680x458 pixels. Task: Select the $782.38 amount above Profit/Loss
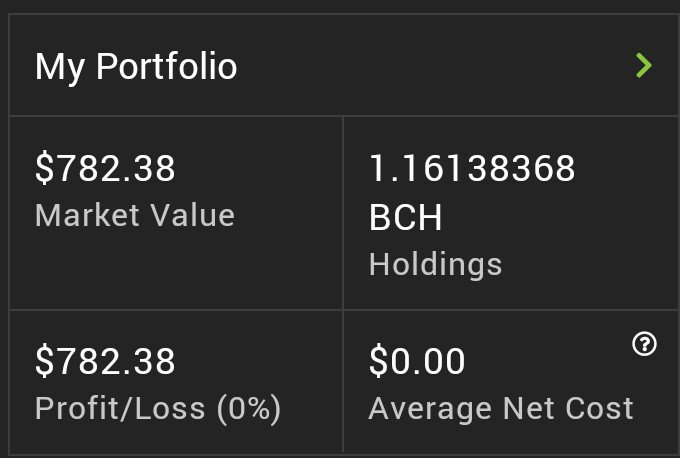pos(105,361)
